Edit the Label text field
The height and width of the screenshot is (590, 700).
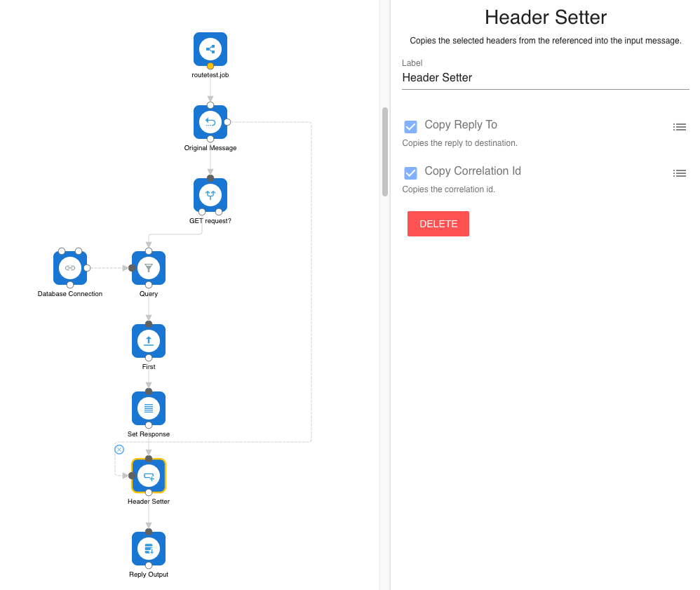click(545, 78)
